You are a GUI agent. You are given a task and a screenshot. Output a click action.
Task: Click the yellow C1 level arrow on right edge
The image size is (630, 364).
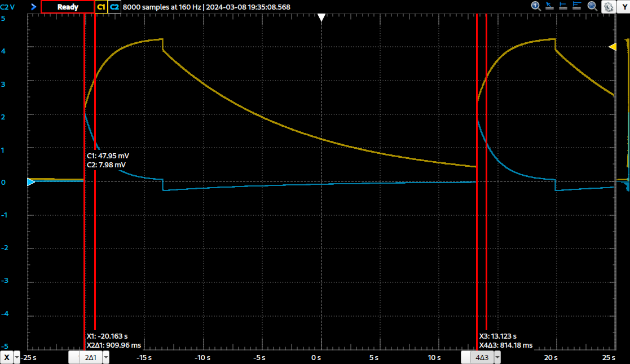(612, 47)
